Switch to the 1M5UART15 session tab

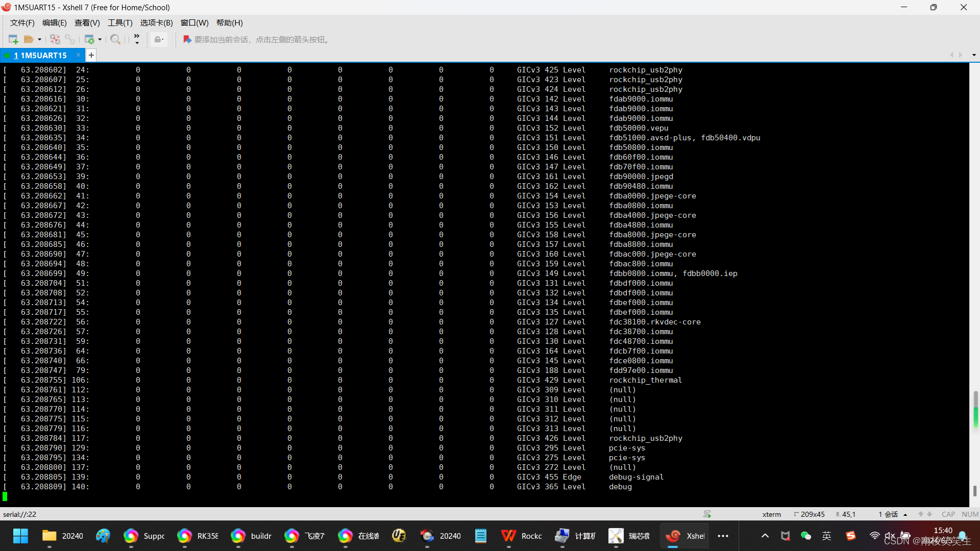point(43,55)
